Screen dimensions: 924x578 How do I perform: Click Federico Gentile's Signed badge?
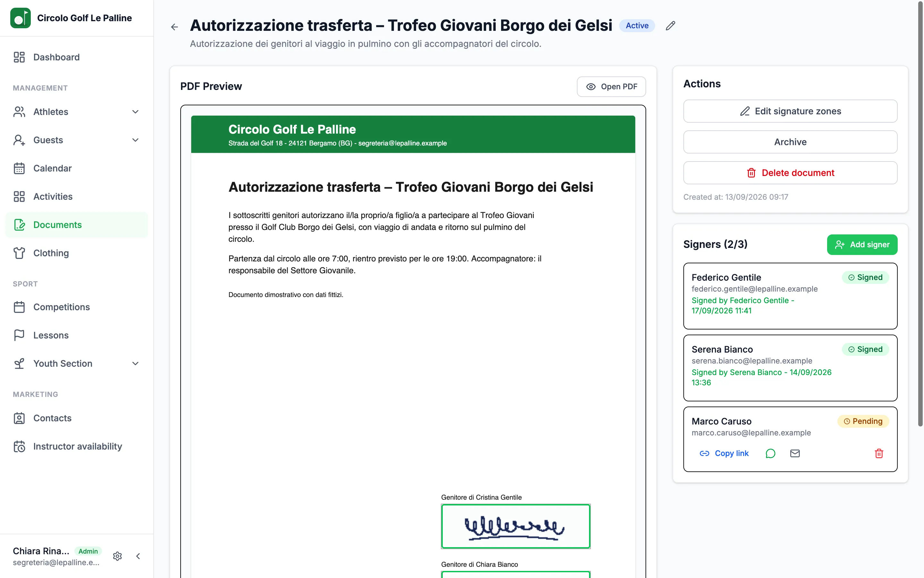865,277
